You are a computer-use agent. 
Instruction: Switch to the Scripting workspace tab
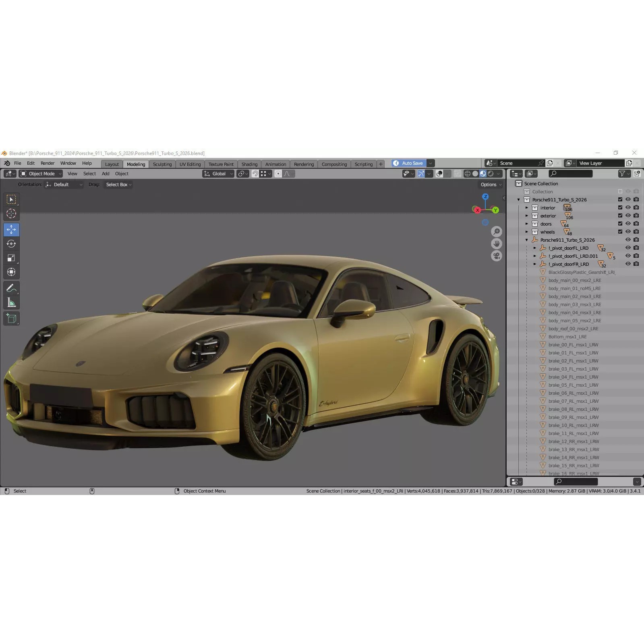click(x=364, y=164)
